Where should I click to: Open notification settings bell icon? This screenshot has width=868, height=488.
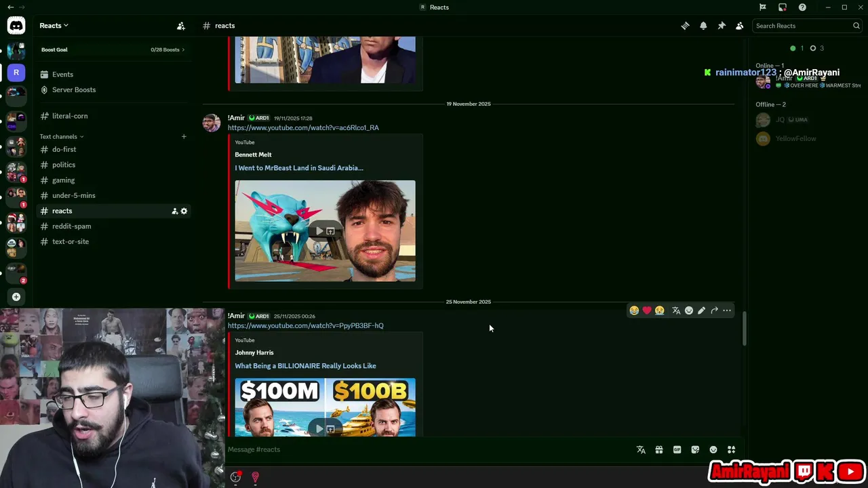[x=703, y=26]
